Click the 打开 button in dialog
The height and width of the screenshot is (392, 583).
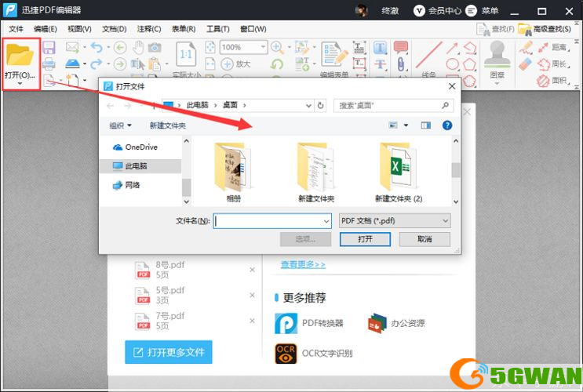365,239
